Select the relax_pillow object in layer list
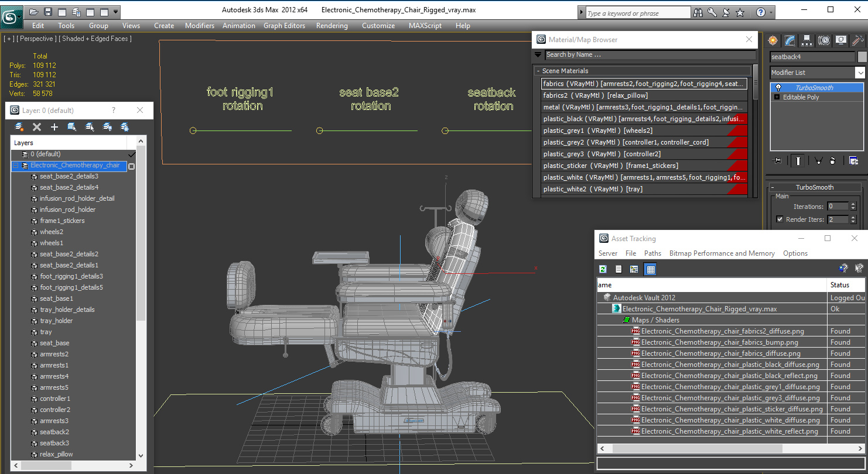 pyautogui.click(x=56, y=454)
